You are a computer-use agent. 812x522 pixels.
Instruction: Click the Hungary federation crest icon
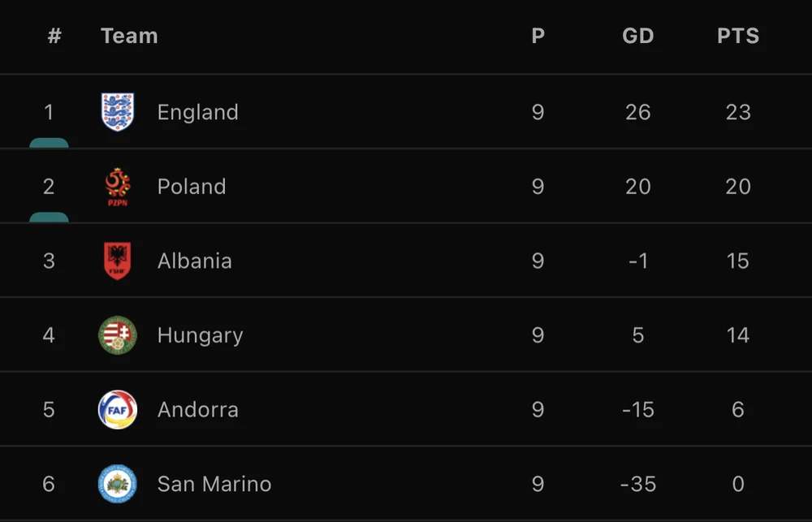118,335
